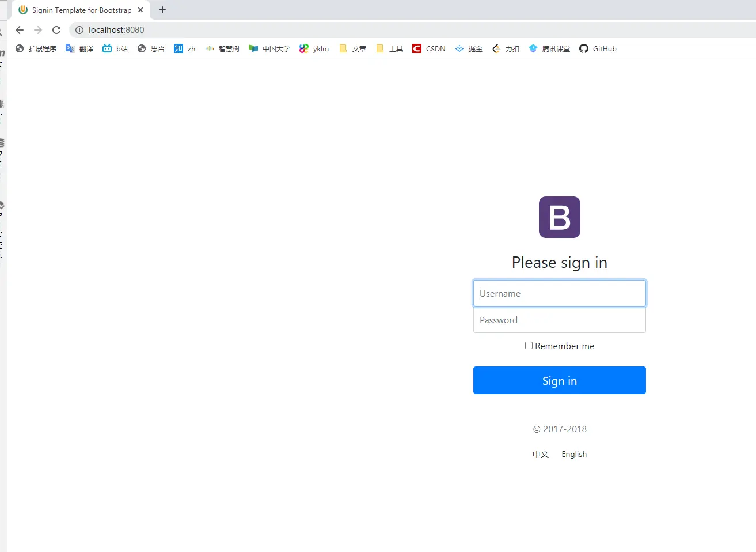Viewport: 756px width, 552px height.
Task: Open the b站 bookmark
Action: point(115,48)
